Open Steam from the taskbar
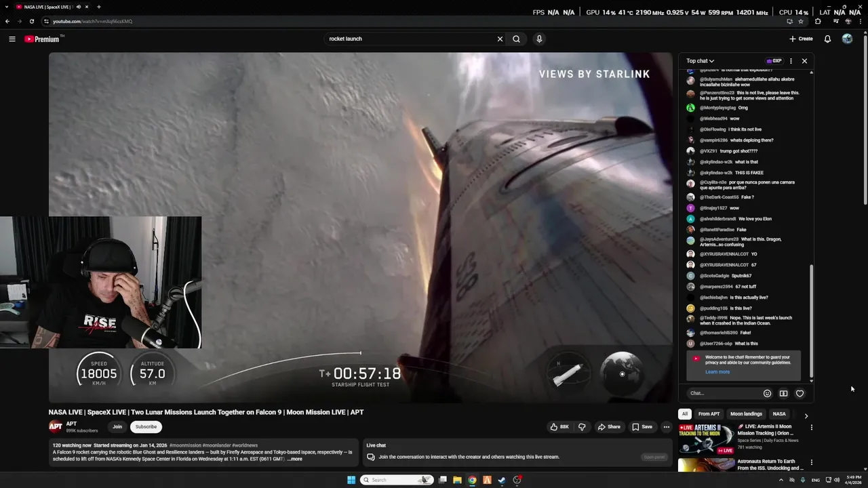Viewport: 868px width, 488px height. [x=502, y=480]
